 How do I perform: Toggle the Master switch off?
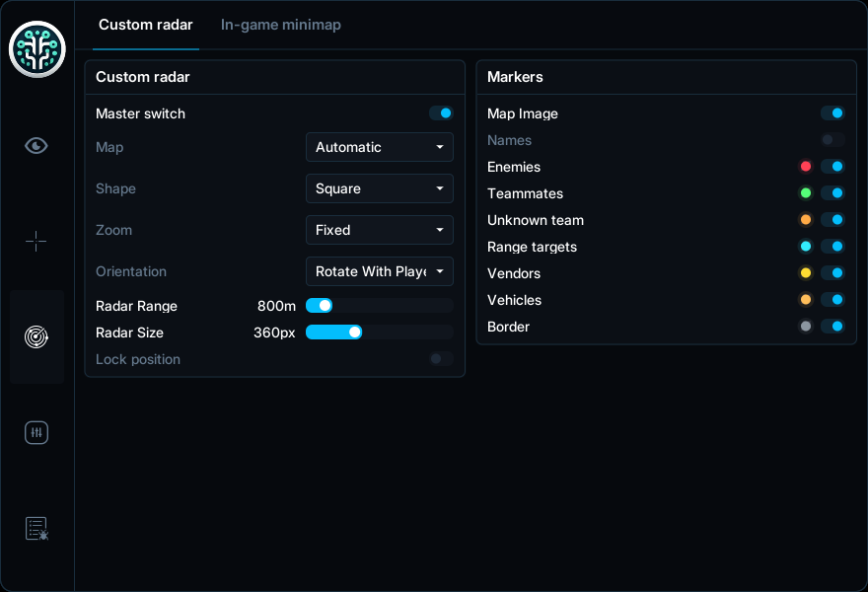441,112
